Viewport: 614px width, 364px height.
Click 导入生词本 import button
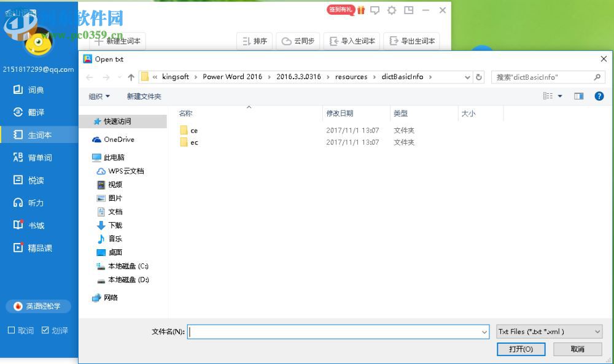coord(352,41)
